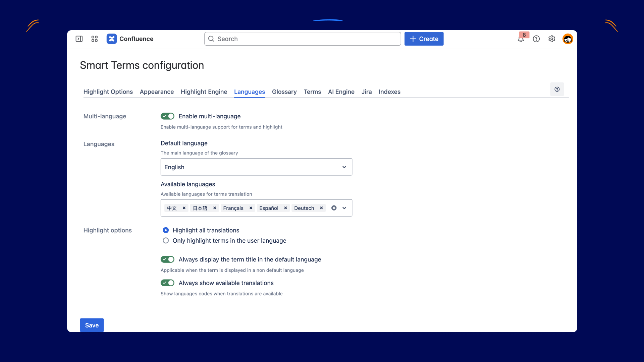Open the AI Engine tab

[341, 92]
